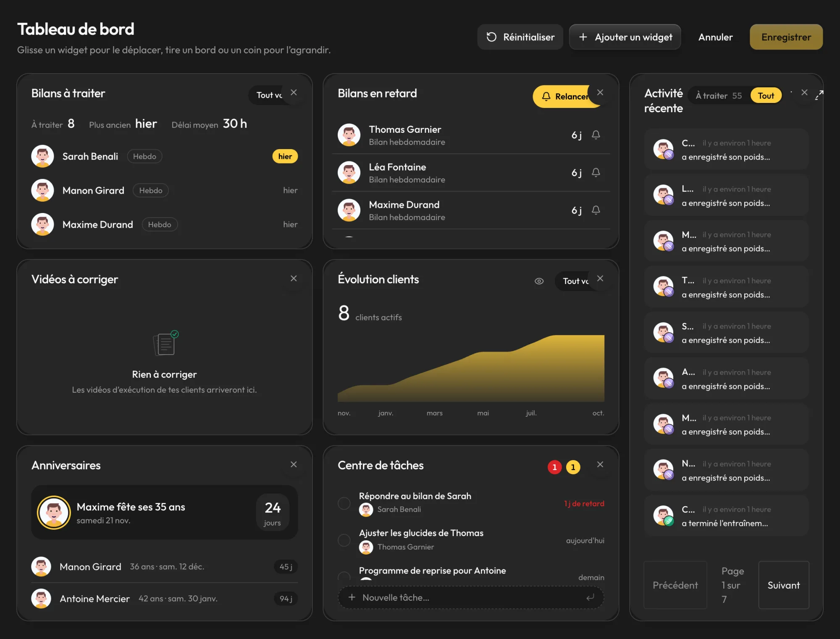Viewport: 840px width, 639px height.
Task: Click the yellow tasks-today badge
Action: 573,467
